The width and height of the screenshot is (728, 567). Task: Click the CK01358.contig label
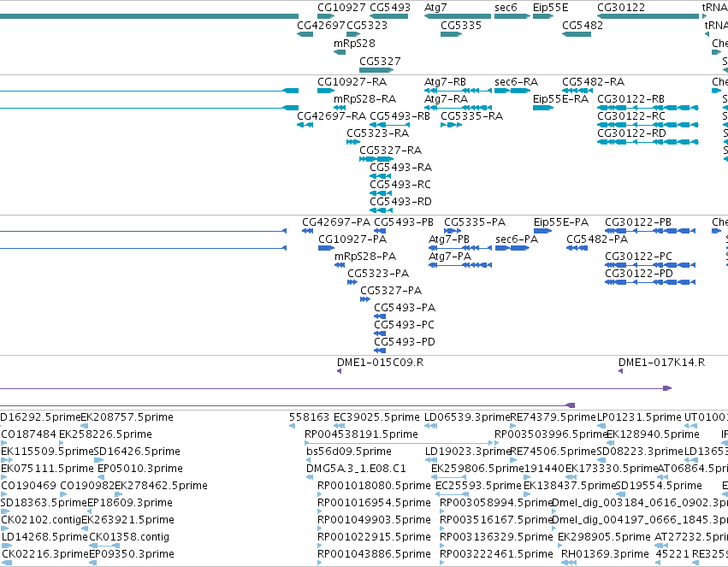tap(129, 537)
